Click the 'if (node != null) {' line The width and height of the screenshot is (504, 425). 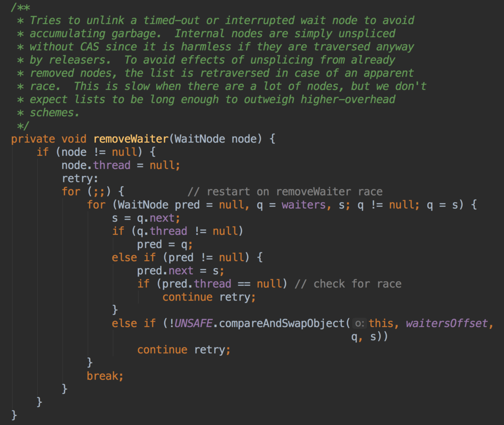pos(96,152)
